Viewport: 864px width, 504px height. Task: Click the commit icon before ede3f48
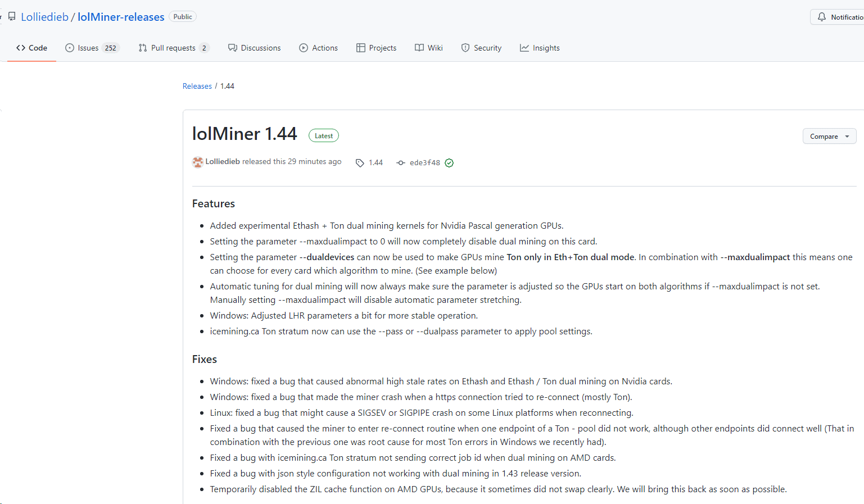[x=400, y=163]
